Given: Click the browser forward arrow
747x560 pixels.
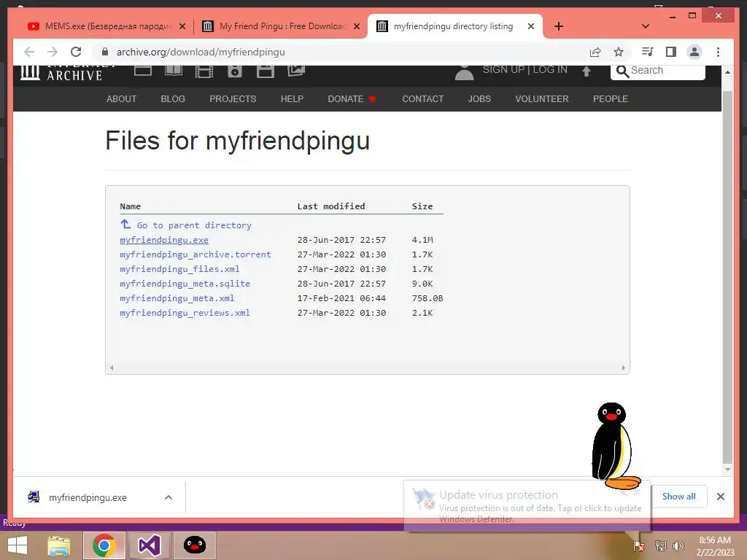Looking at the screenshot, I should coord(53,52).
